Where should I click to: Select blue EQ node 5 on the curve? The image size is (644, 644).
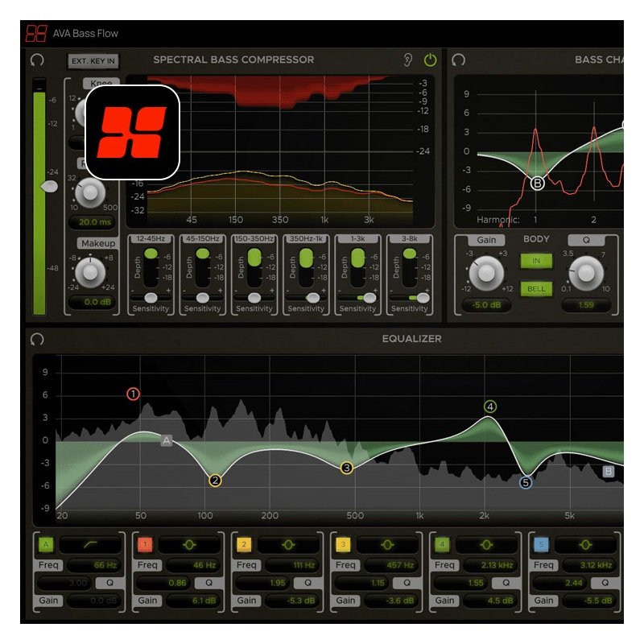526,482
